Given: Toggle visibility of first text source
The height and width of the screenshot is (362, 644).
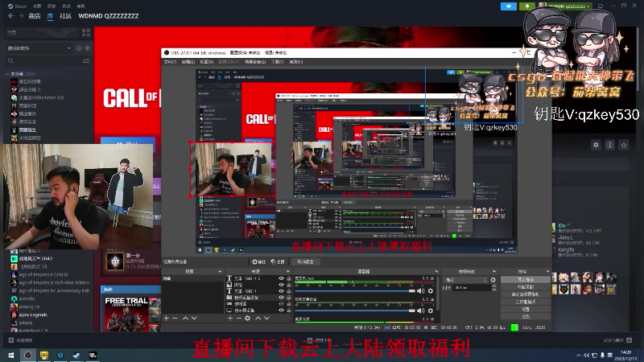Looking at the screenshot, I should click(x=281, y=278).
